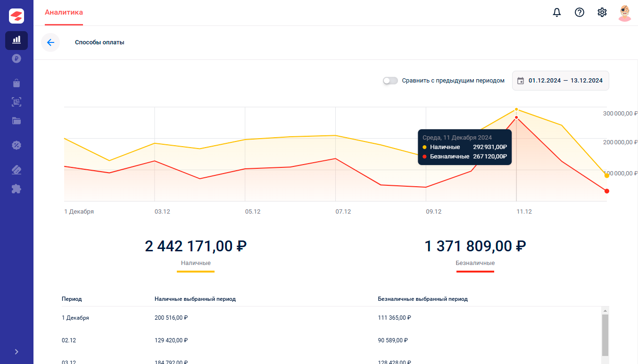Image resolution: width=638 pixels, height=364 pixels.
Task: Open notifications bell
Action: (x=557, y=13)
